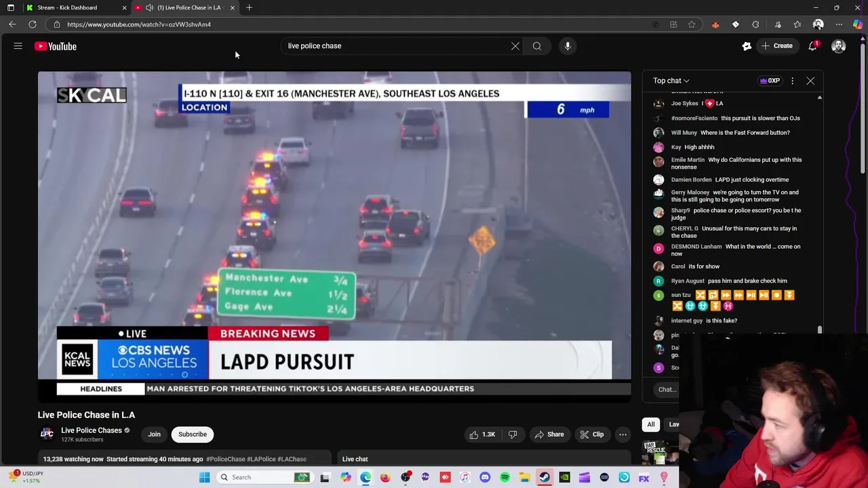This screenshot has width=868, height=488.
Task: Clear the search query with the X
Action: (515, 46)
